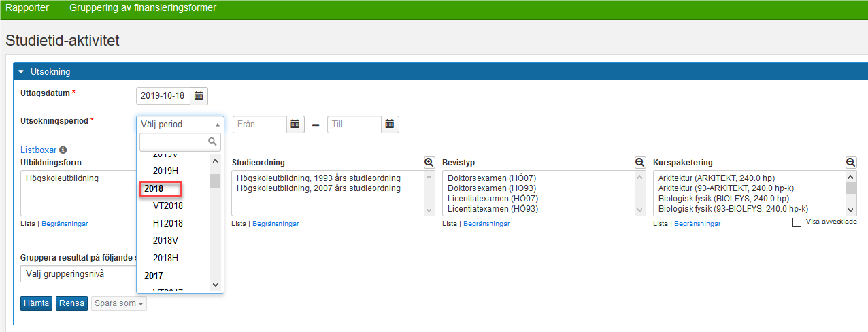The height and width of the screenshot is (332, 868).
Task: Enable Visa avvecklade checkbox
Action: [x=797, y=222]
